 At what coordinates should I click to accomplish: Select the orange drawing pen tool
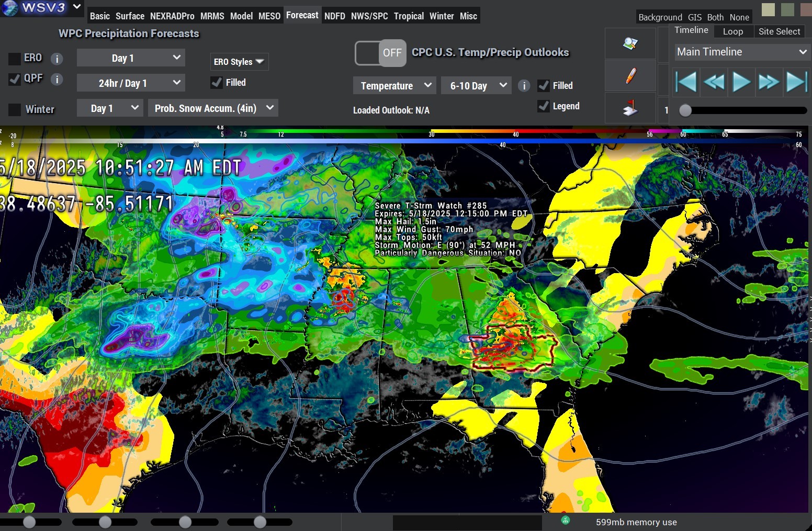click(630, 76)
